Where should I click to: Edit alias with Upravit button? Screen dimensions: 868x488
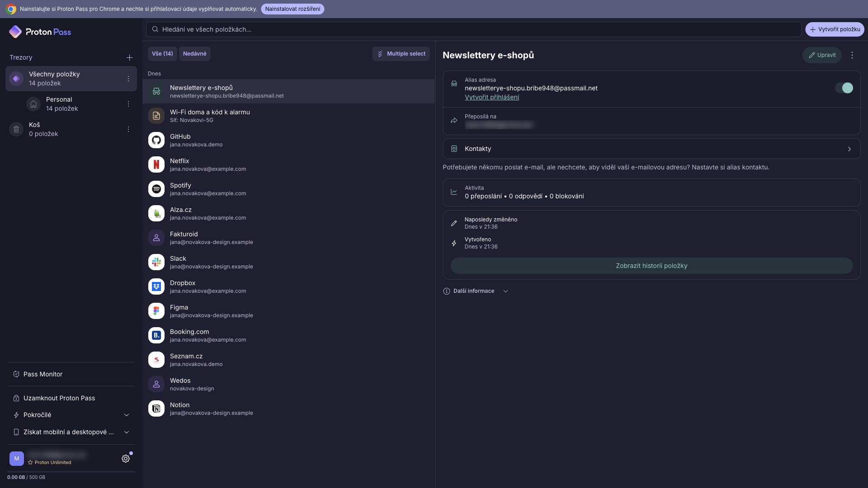822,55
